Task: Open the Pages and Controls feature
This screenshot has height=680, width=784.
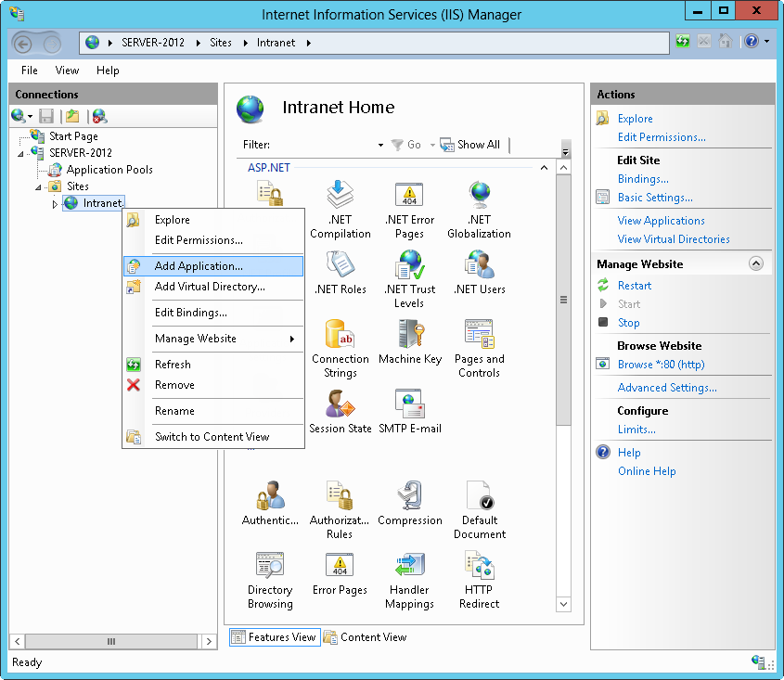Action: click(479, 349)
